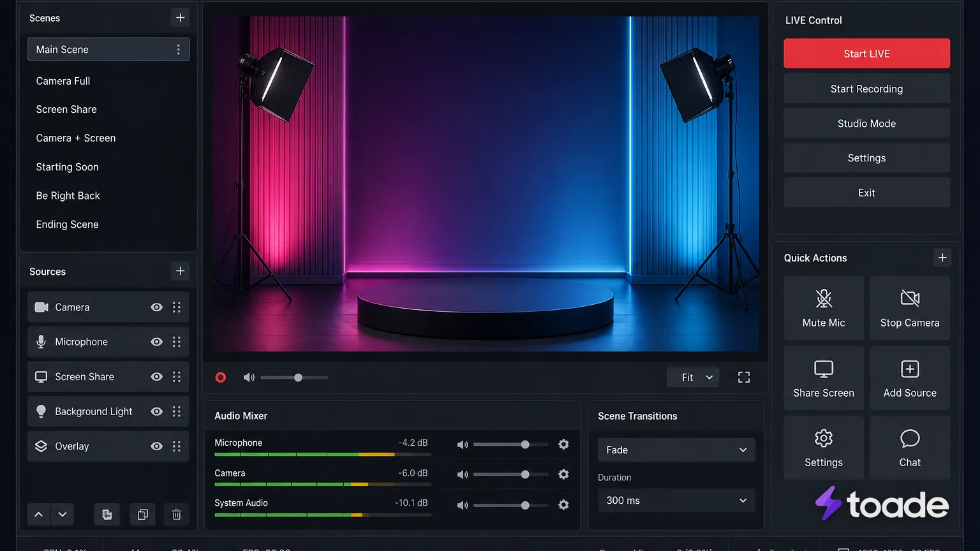Click Add Source quick action
The image size is (980, 551).
(910, 378)
